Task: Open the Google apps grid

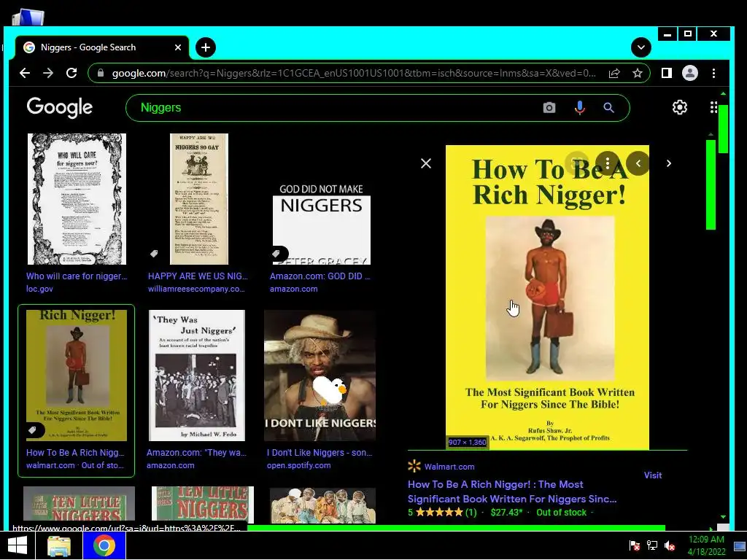Action: [713, 107]
